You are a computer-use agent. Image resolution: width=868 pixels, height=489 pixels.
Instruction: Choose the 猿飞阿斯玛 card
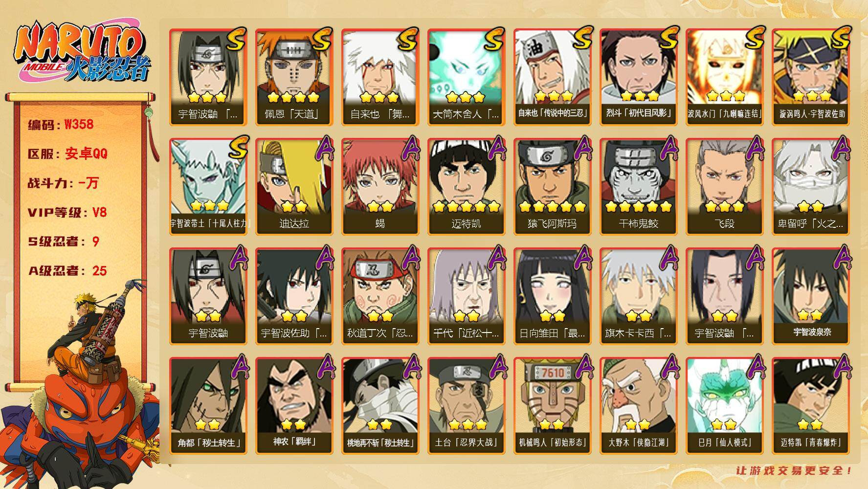(552, 186)
